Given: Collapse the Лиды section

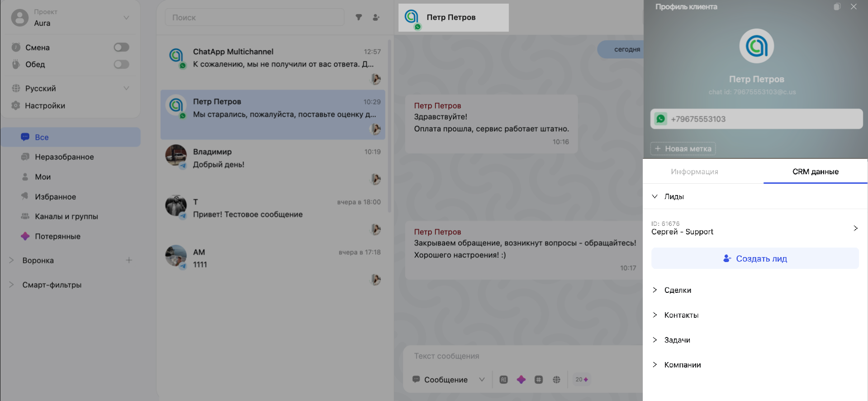Looking at the screenshot, I should coord(674,196).
